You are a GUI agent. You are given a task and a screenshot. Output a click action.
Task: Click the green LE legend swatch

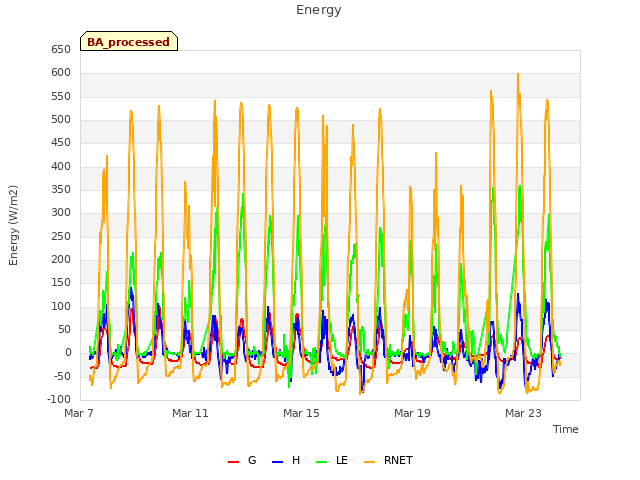[x=322, y=462]
